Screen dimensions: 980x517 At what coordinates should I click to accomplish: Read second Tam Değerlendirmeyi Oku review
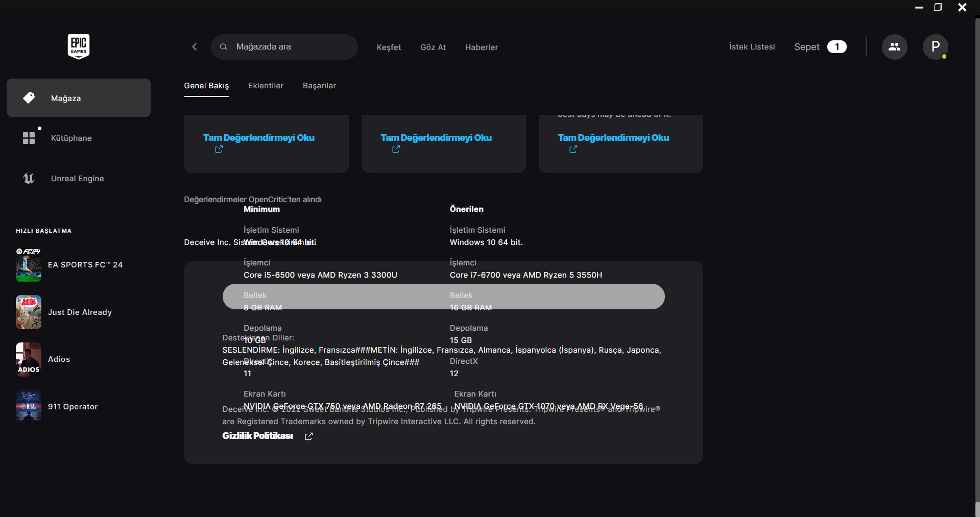pyautogui.click(x=436, y=138)
